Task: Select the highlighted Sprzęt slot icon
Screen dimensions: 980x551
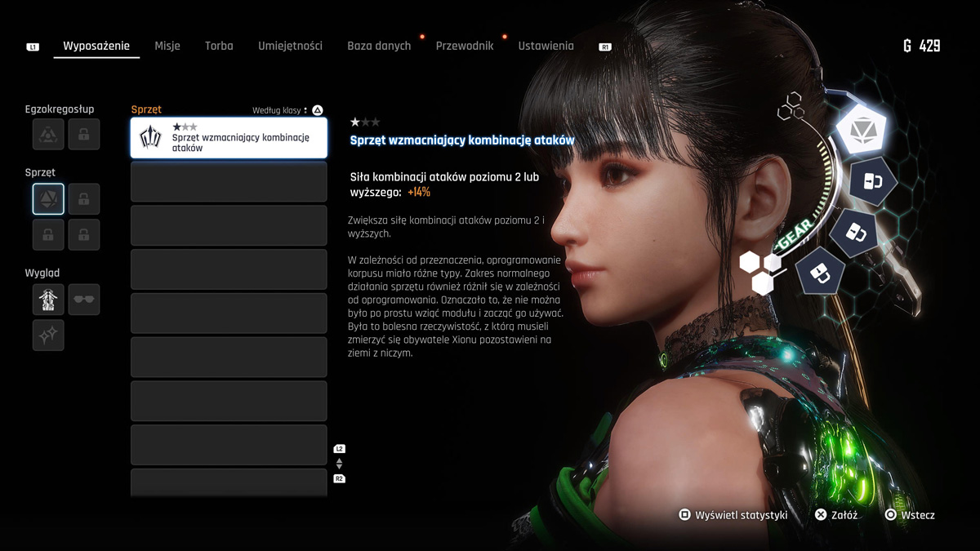Action: (48, 198)
